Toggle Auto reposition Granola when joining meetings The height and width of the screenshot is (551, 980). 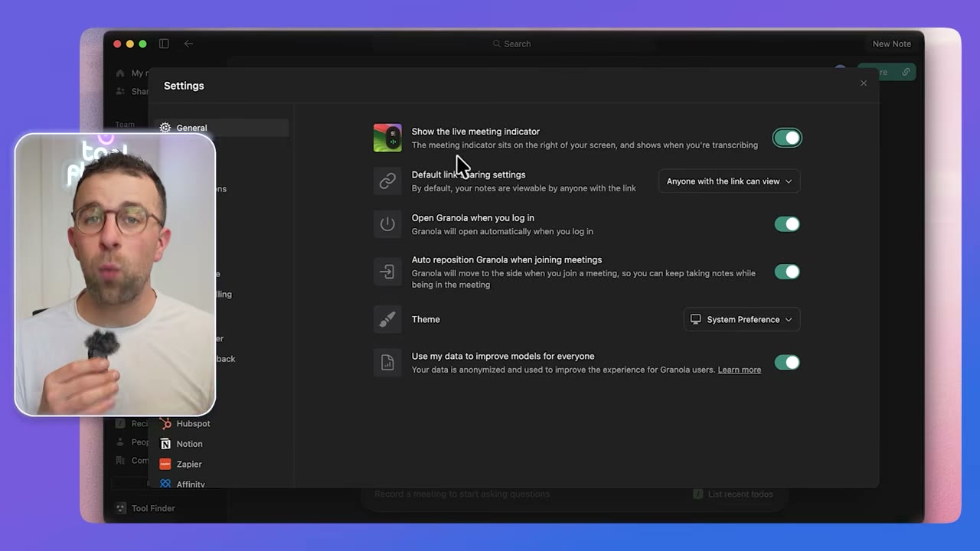(x=787, y=272)
